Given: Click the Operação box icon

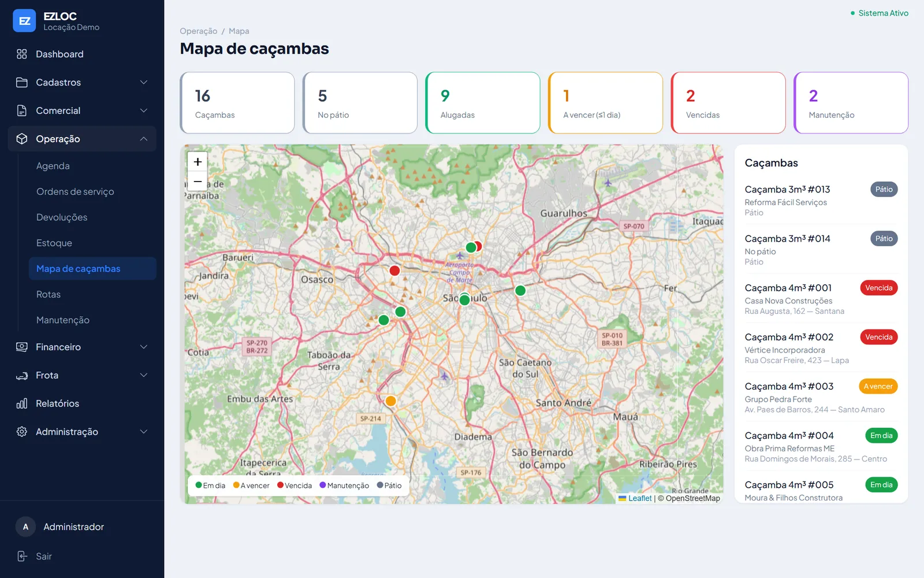Looking at the screenshot, I should click(x=22, y=139).
